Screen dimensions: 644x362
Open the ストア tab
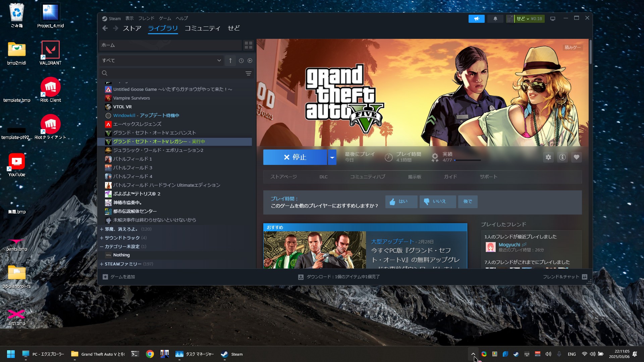point(132,28)
